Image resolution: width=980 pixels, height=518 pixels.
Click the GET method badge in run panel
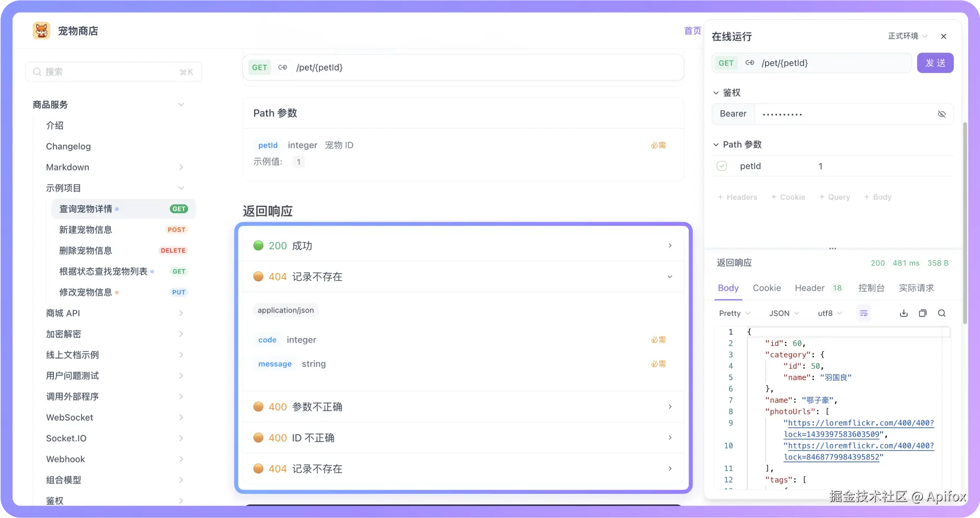point(726,63)
